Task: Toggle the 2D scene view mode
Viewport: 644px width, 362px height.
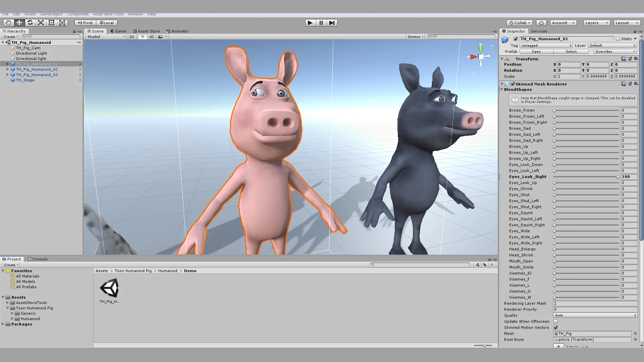Action: tap(131, 37)
